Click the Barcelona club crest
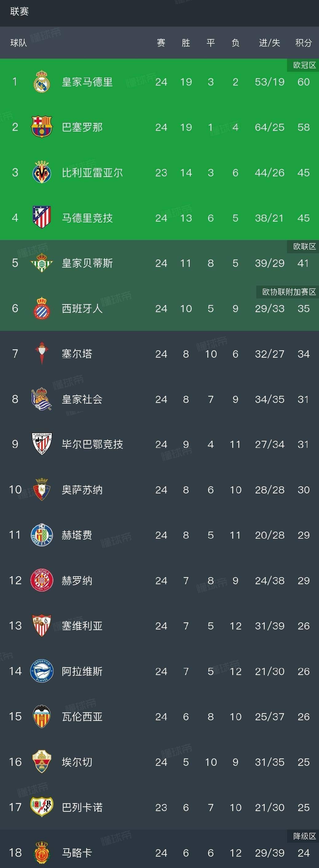 click(41, 127)
